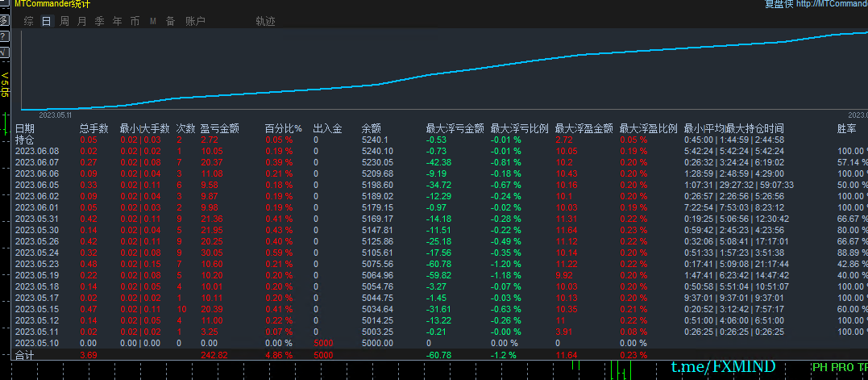Click total profit value 242.82
This screenshot has width=868, height=380.
tap(214, 355)
